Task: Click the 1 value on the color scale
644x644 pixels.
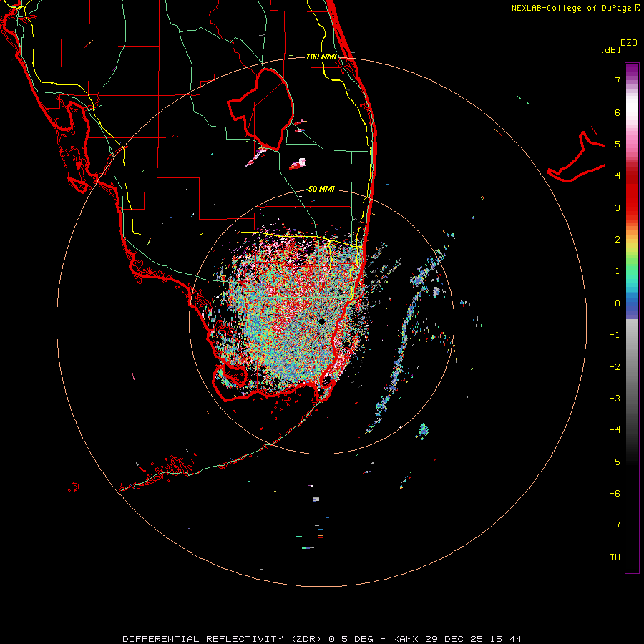Action: (x=618, y=271)
